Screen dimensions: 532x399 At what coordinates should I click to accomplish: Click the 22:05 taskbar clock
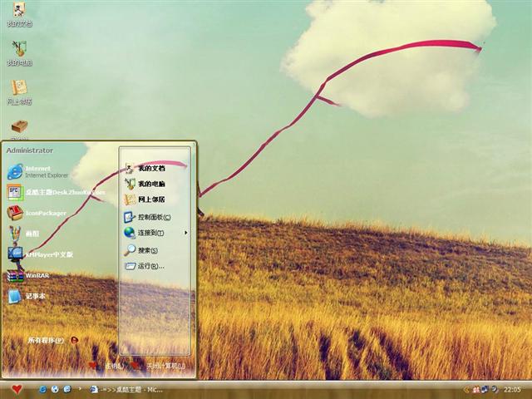[512, 390]
